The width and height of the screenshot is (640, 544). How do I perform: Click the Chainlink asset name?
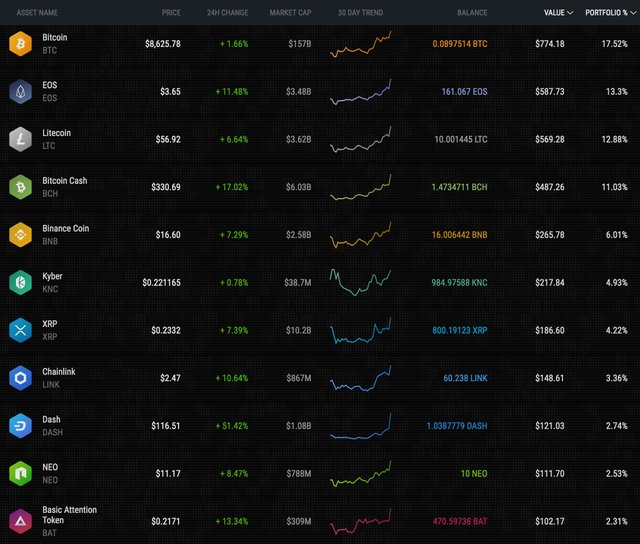59,372
